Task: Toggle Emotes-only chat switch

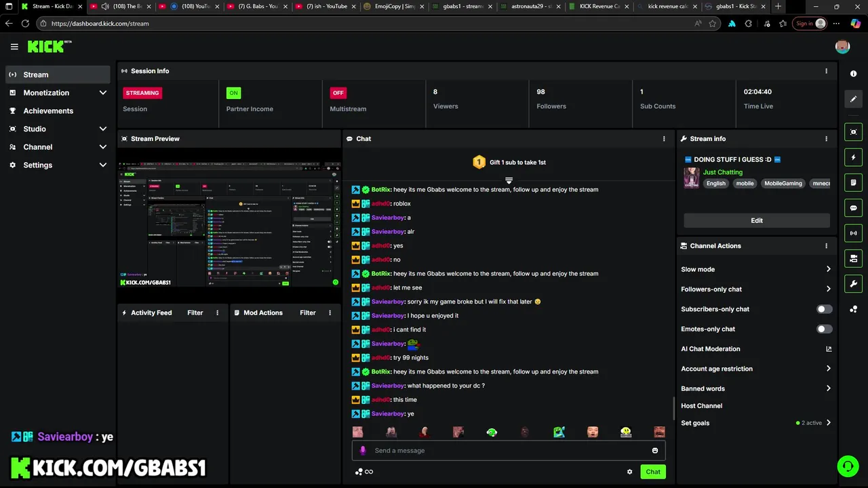Action: [x=824, y=329]
